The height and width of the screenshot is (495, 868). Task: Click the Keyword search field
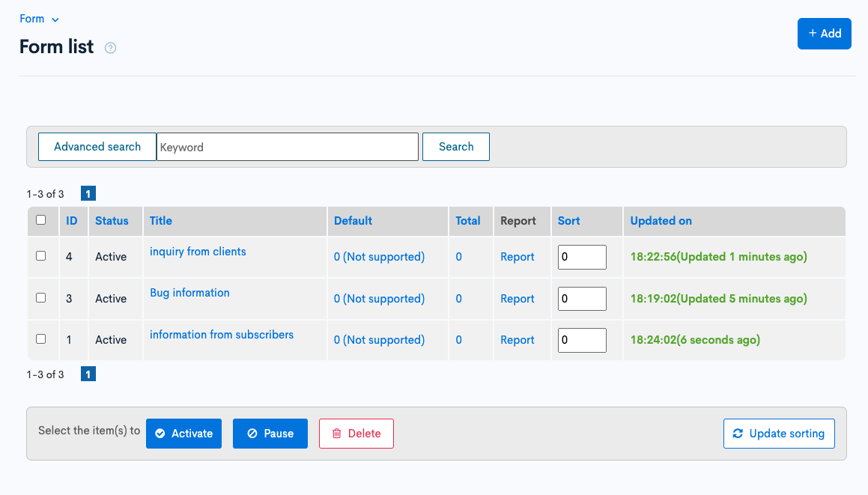click(x=288, y=147)
